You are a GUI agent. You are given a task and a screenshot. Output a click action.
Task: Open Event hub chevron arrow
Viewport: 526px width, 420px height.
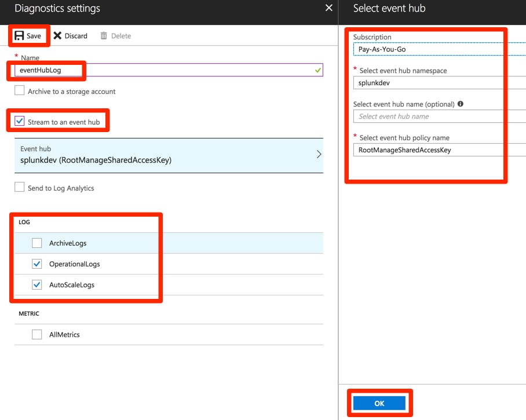319,154
